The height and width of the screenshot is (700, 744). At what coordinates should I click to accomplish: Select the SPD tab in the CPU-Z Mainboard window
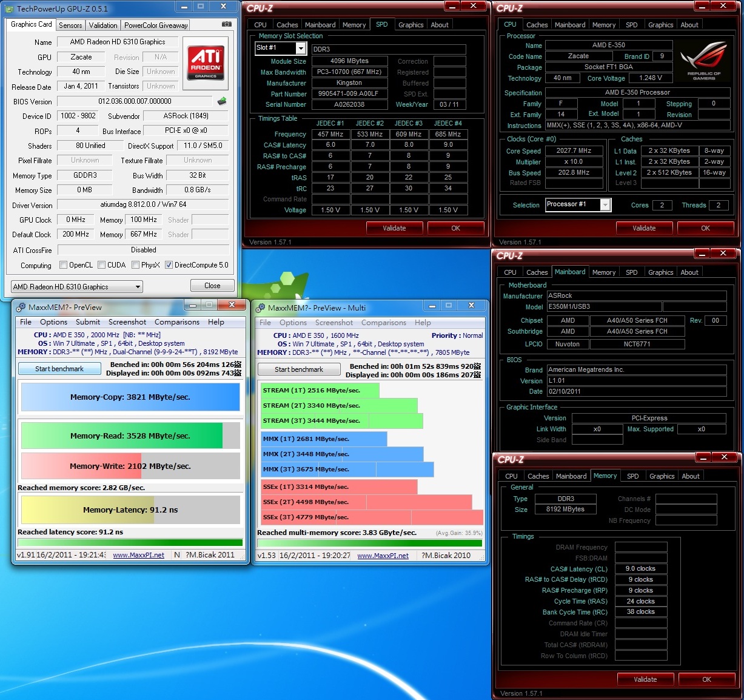[631, 272]
